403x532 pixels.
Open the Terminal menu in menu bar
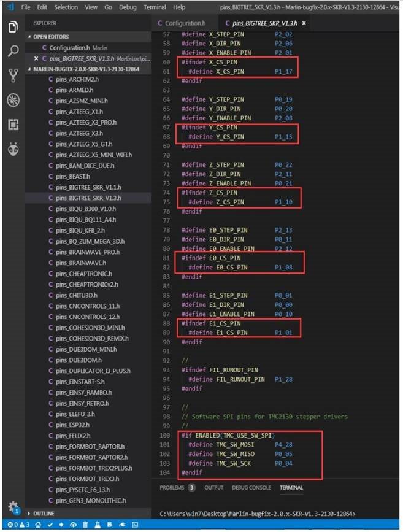pyautogui.click(x=155, y=7)
